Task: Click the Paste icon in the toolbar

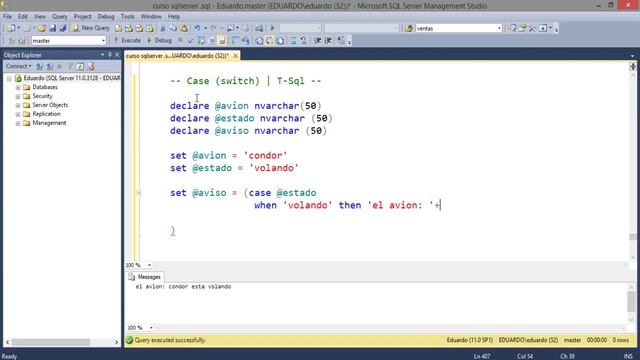Action: click(x=184, y=28)
